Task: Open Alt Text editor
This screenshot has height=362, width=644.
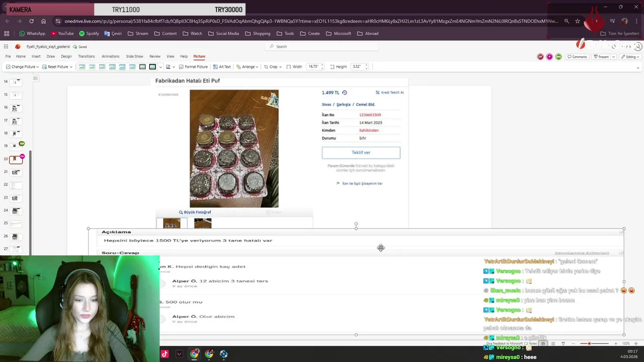Action: coord(222,66)
